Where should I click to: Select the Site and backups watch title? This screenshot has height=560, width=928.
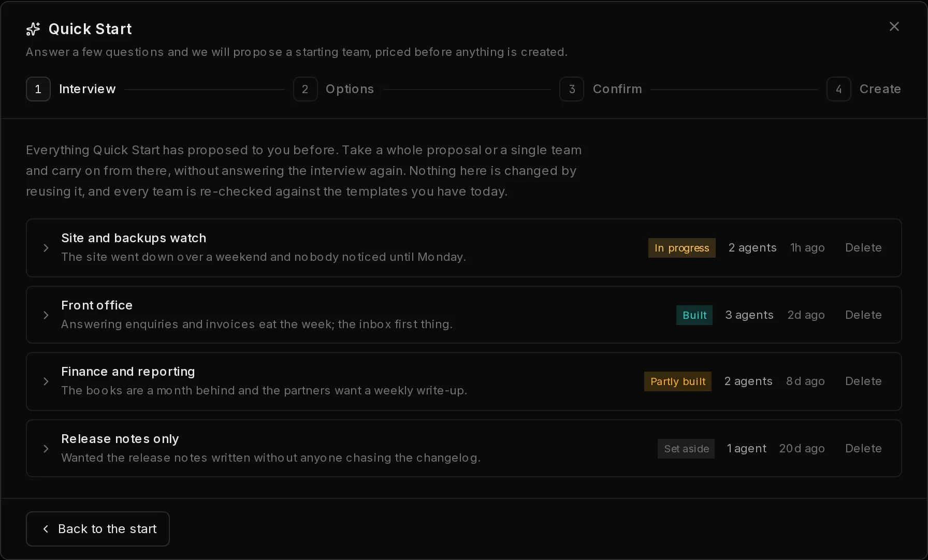tap(134, 238)
